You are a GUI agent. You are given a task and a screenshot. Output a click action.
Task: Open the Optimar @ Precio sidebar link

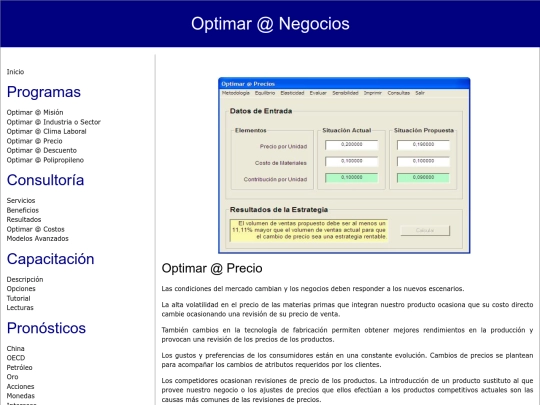[34, 141]
